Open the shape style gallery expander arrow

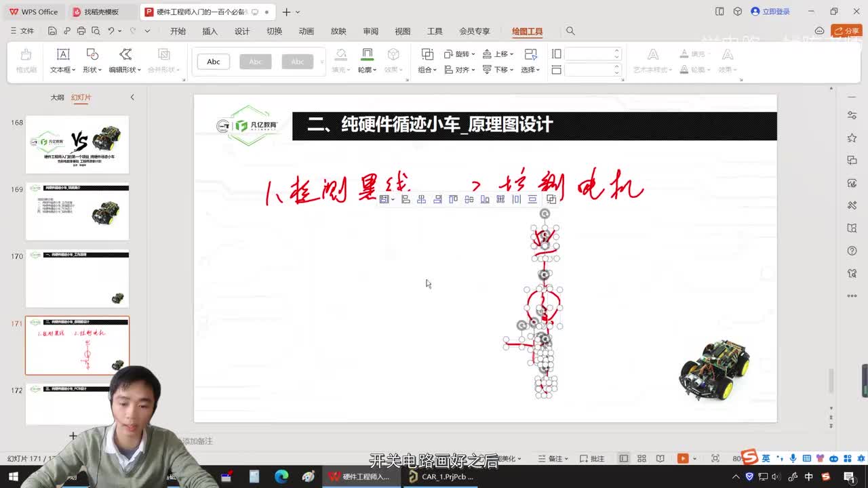point(321,62)
